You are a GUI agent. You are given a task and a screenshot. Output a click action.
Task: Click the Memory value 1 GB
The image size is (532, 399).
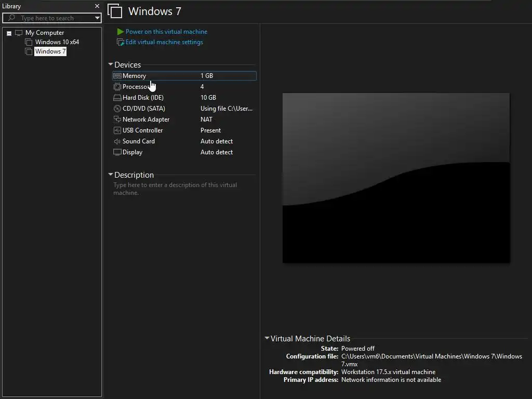(x=207, y=76)
